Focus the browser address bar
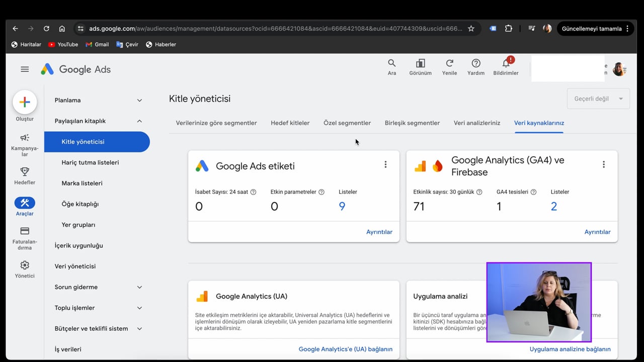The width and height of the screenshot is (644, 362). click(275, 29)
